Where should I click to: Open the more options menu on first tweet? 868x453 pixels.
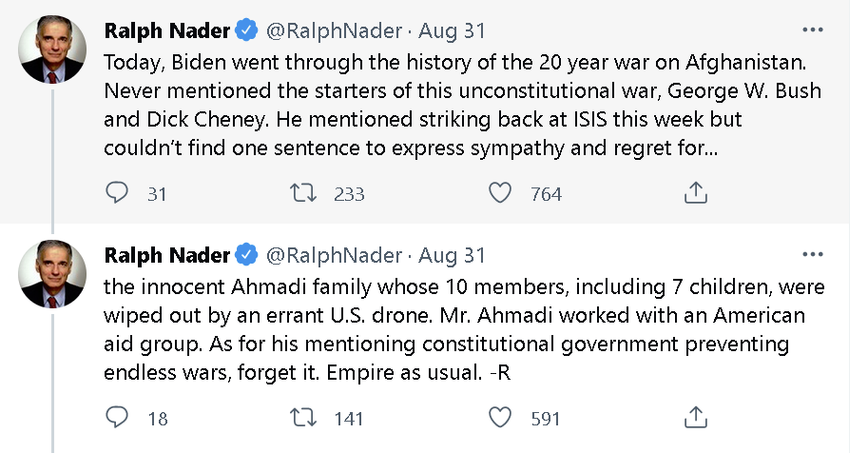[813, 30]
